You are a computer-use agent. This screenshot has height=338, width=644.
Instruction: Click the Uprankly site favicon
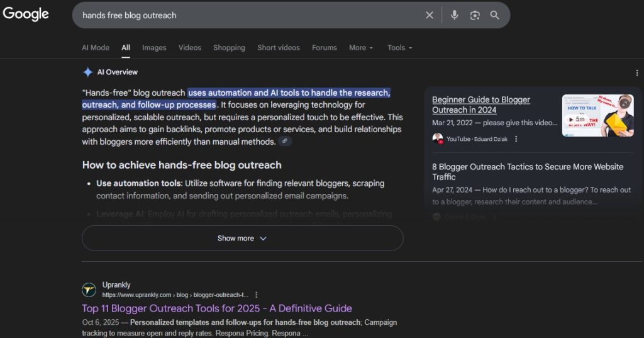[89, 290]
